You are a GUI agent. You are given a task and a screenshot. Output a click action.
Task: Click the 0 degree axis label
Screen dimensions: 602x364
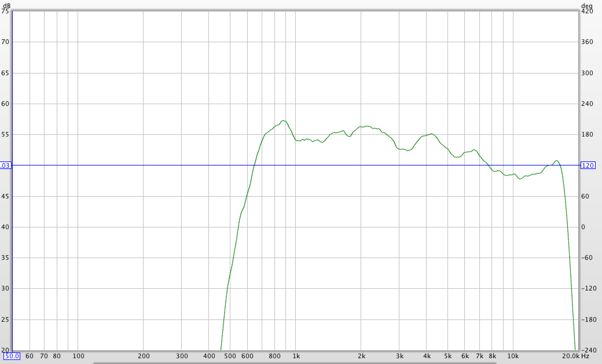(x=583, y=227)
